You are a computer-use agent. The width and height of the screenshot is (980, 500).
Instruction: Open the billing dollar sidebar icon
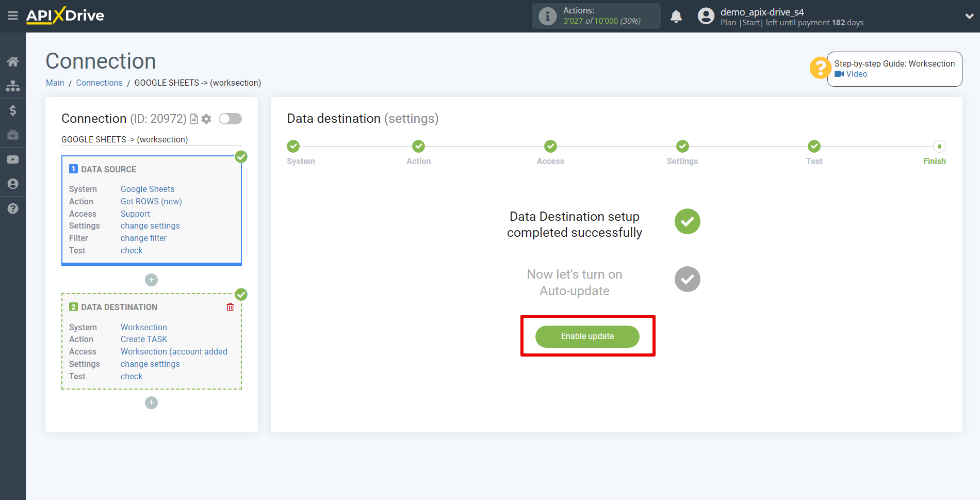coord(13,110)
